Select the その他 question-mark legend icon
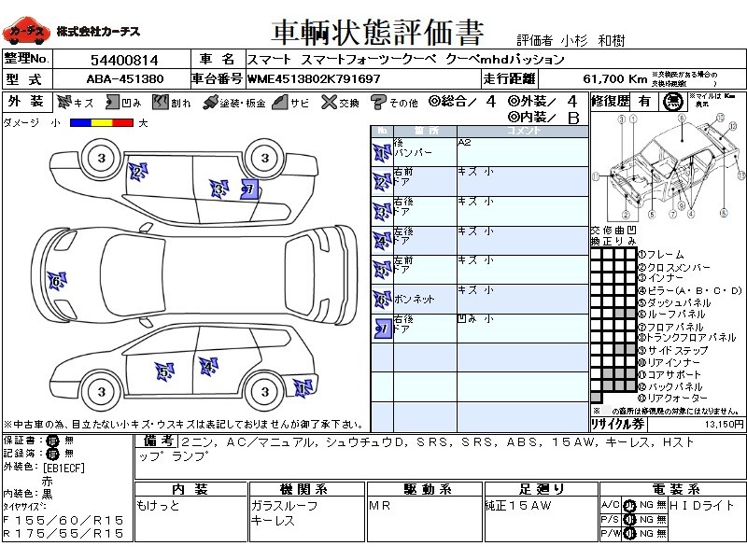This screenshot has width=747, height=560. pos(378,102)
